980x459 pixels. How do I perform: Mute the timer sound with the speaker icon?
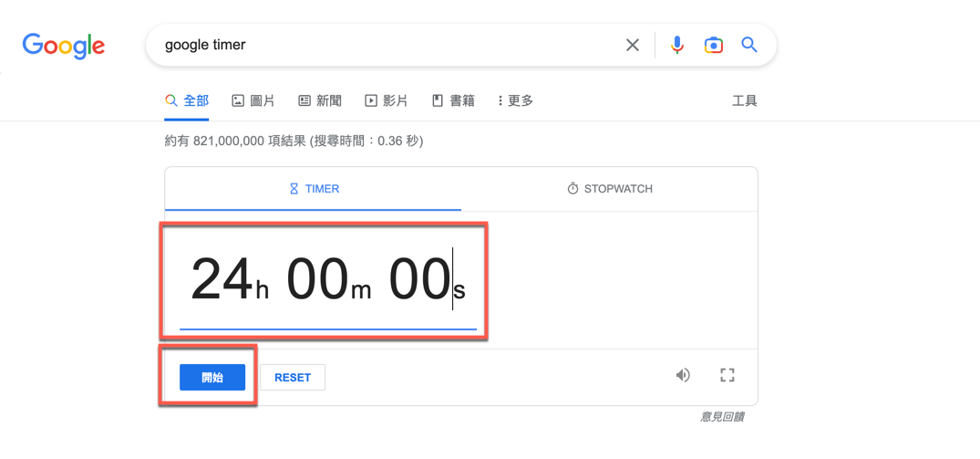pyautogui.click(x=683, y=375)
